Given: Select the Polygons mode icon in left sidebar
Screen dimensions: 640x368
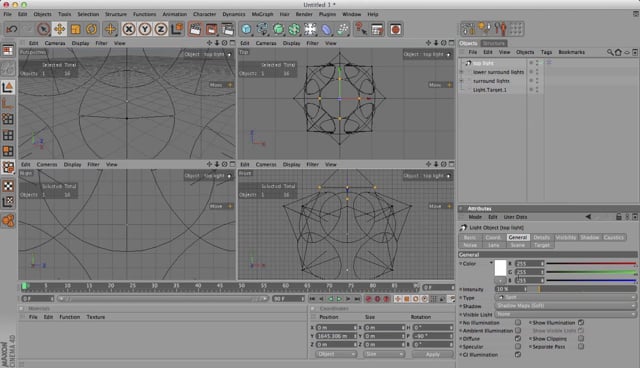Looking at the screenshot, I should [x=8, y=151].
